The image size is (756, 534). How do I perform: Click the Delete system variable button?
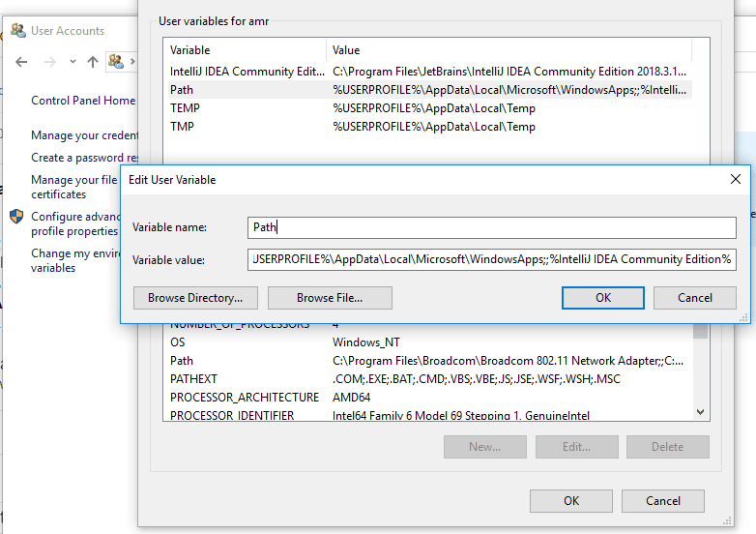tap(668, 447)
